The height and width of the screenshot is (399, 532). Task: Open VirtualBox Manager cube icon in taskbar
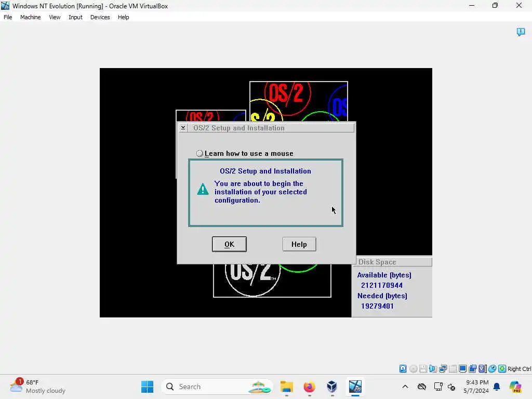click(x=332, y=387)
